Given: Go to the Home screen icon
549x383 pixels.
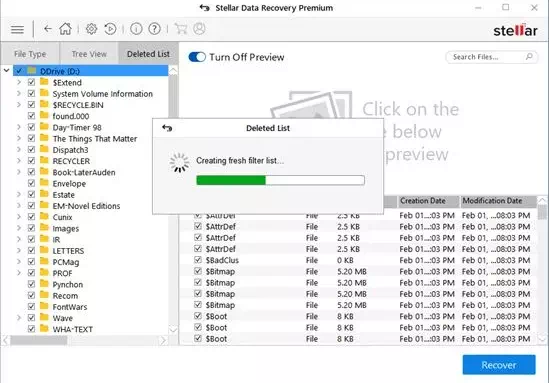Looking at the screenshot, I should 65,29.
